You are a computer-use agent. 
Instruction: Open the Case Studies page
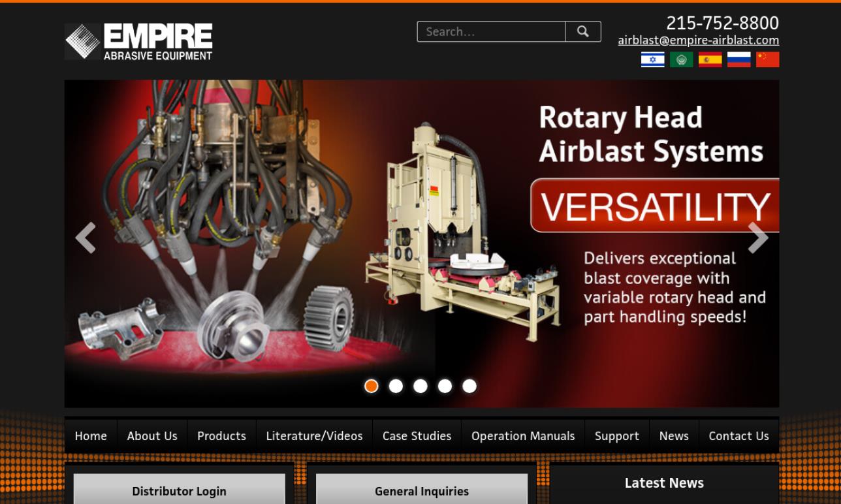417,435
